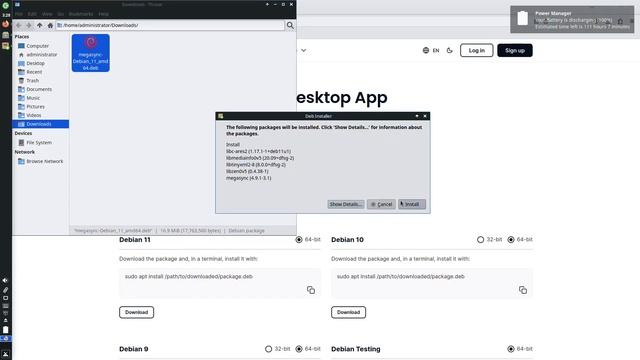Open Documents in Places sidebar
This screenshot has width=640, height=360.
pyautogui.click(x=40, y=89)
